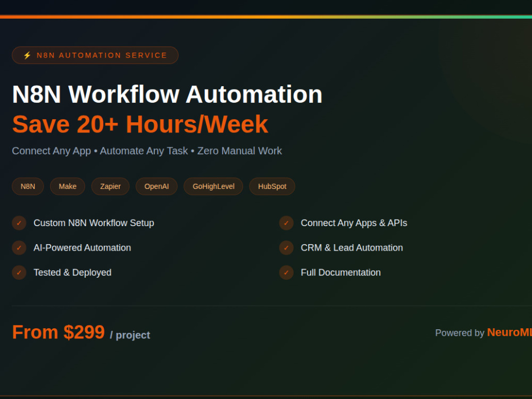Screen dimensions: 532x399
Task: Click the Custom N8N Workflow Setup text
Action: [94, 223]
